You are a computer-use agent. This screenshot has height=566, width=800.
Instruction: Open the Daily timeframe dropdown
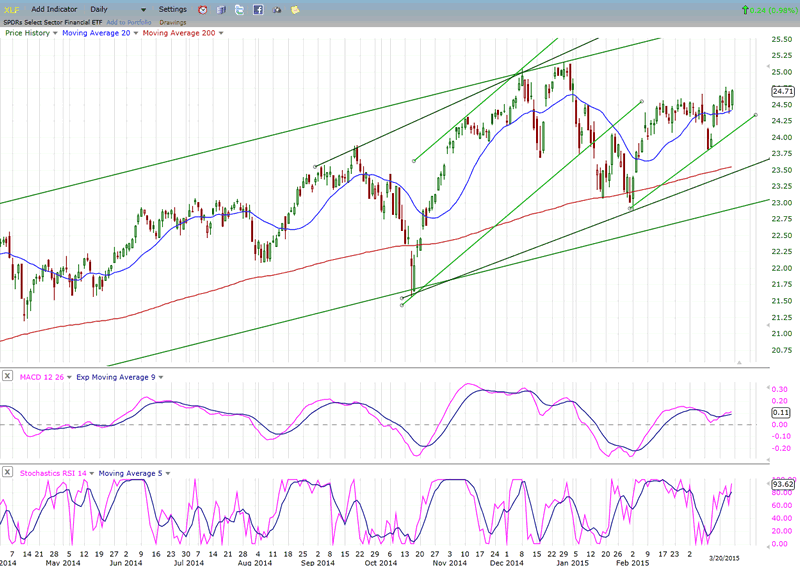(118, 9)
